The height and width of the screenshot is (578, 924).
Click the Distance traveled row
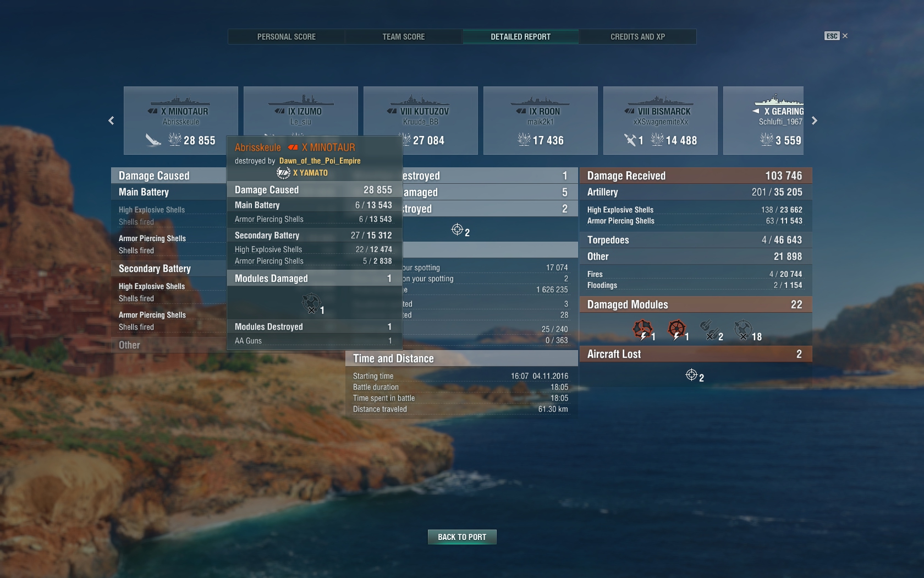click(461, 409)
